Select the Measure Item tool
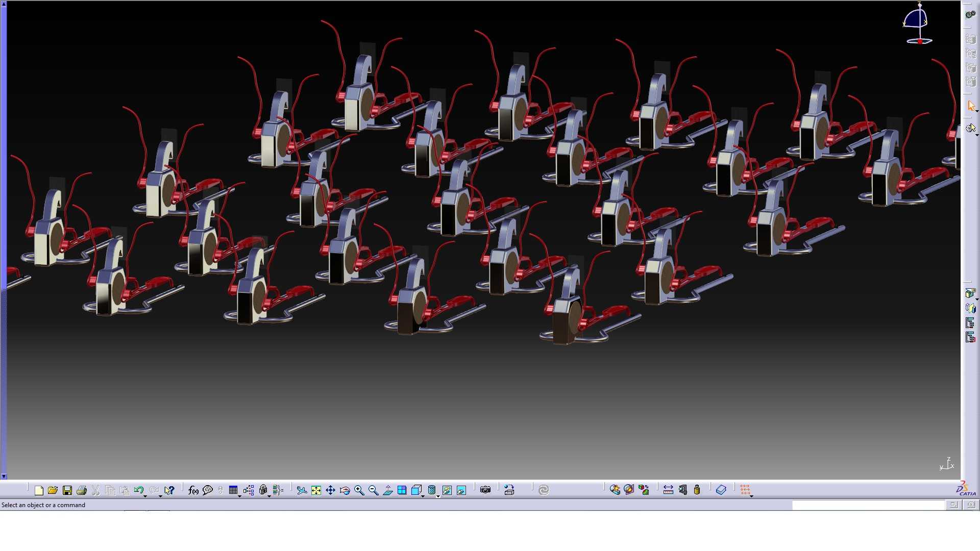Viewport: 980px width, 551px height. click(682, 490)
